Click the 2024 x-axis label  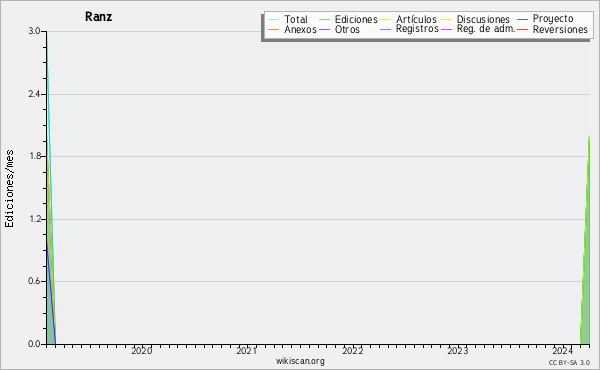coord(563,350)
